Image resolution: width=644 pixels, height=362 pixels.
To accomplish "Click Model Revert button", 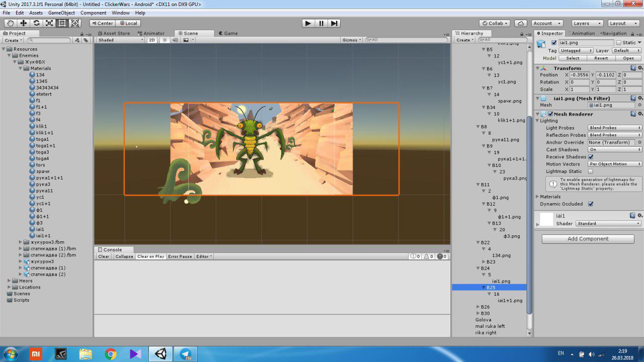I will point(601,58).
